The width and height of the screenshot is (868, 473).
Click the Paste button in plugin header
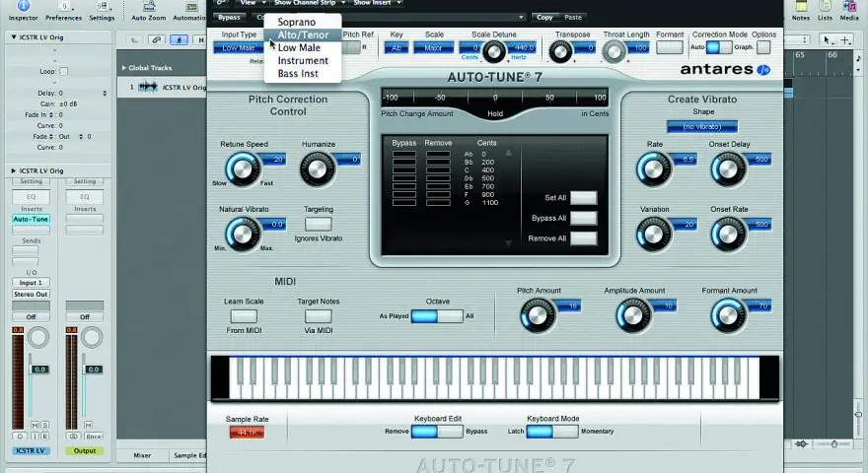(x=573, y=17)
